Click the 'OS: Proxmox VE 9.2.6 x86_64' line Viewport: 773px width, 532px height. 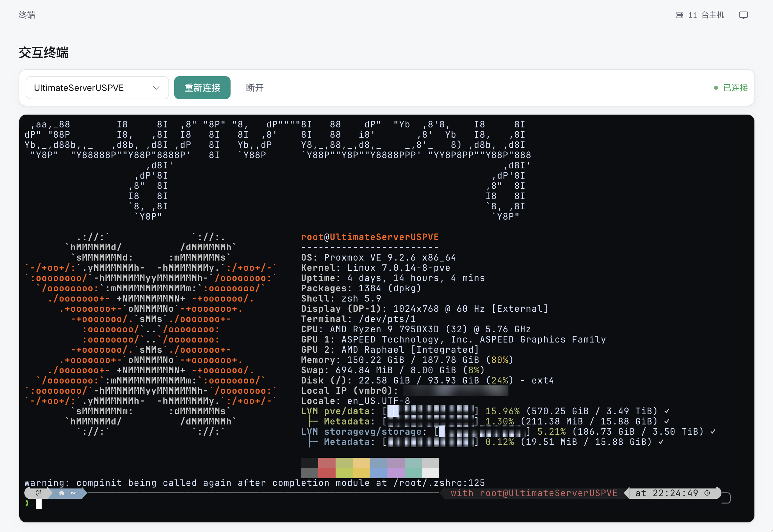(x=378, y=258)
